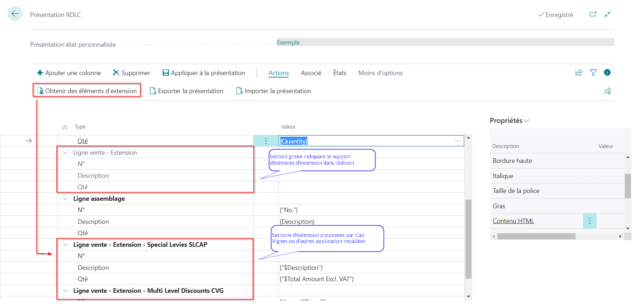Viewport: 644px width, 307px height.
Task: Click properties scroll right arrow
Action: (x=620, y=236)
